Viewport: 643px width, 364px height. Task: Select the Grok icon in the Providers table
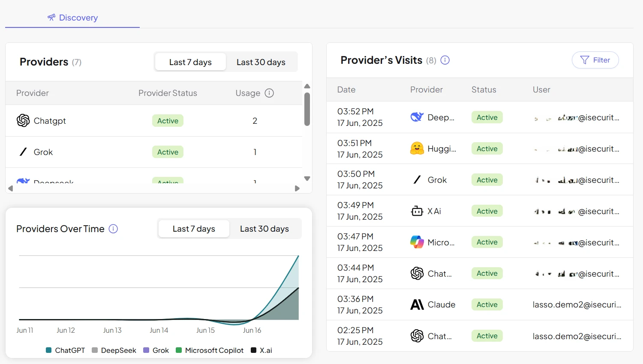coord(23,152)
